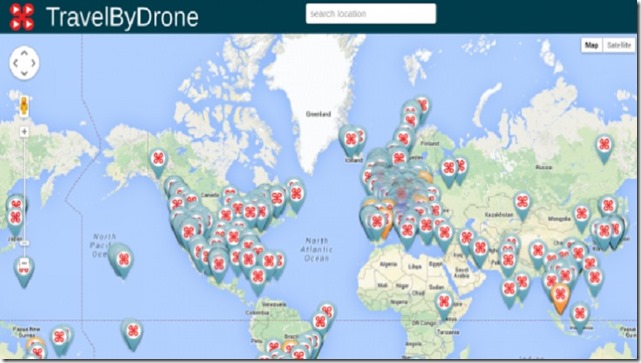Click the Russia map label
641x363 pixels.
(x=544, y=167)
